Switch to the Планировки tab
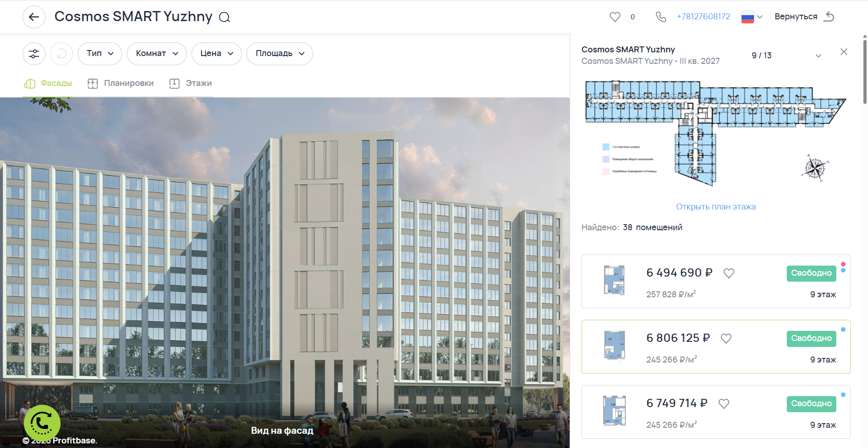This screenshot has height=448, width=868. pos(121,83)
